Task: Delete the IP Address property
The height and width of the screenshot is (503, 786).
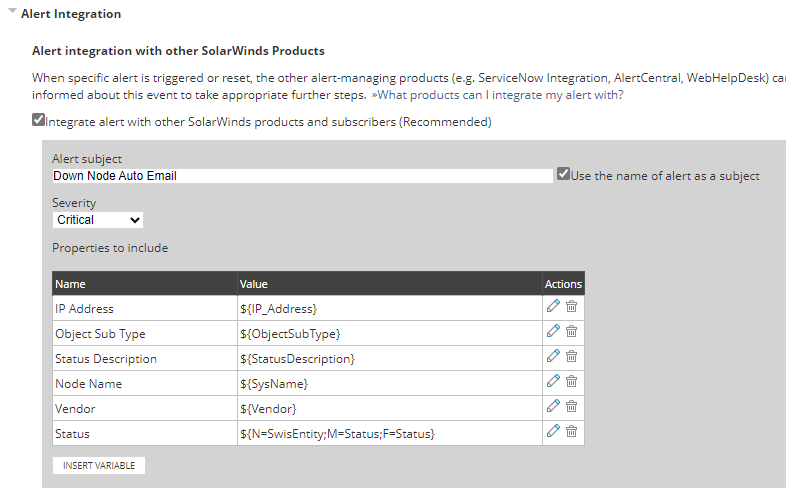Action: 571,306
